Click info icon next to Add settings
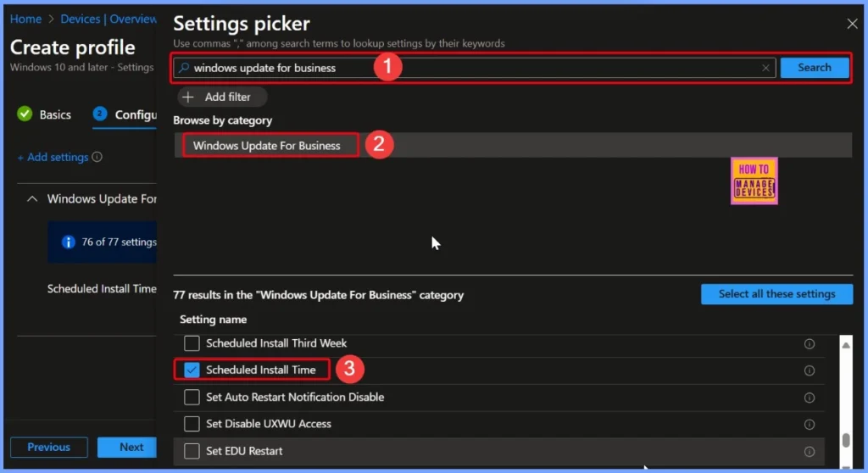This screenshot has height=473, width=868. 97,157
